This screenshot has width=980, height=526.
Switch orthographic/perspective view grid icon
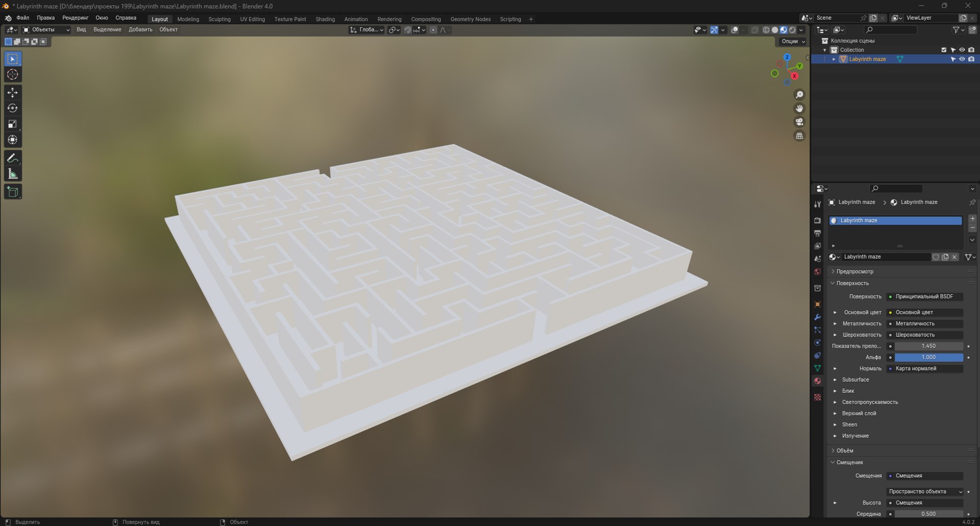pos(799,136)
